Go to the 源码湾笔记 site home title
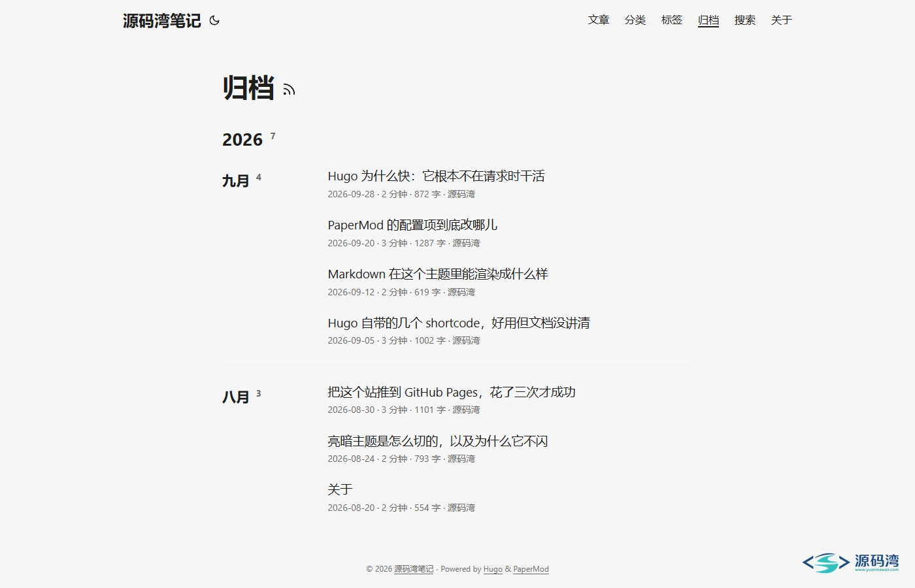The image size is (915, 588). coord(162,20)
